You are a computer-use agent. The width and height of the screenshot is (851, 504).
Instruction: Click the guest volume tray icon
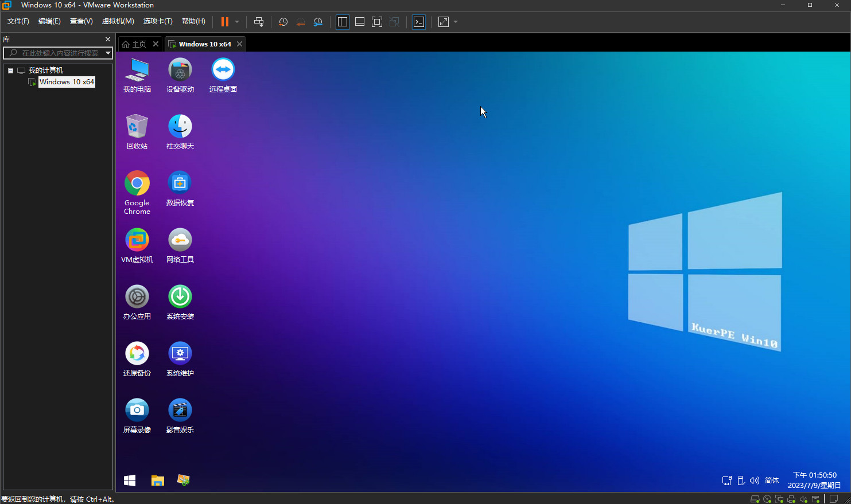pos(755,480)
